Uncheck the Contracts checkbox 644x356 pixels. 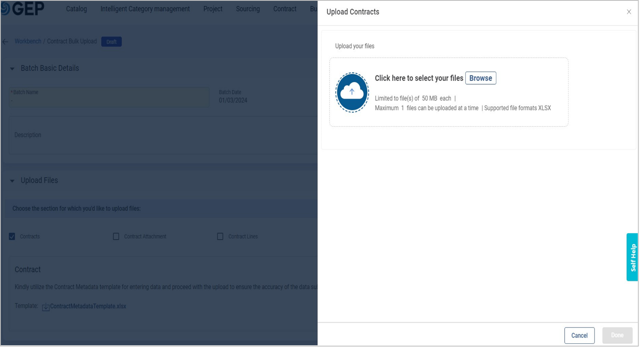coord(12,237)
